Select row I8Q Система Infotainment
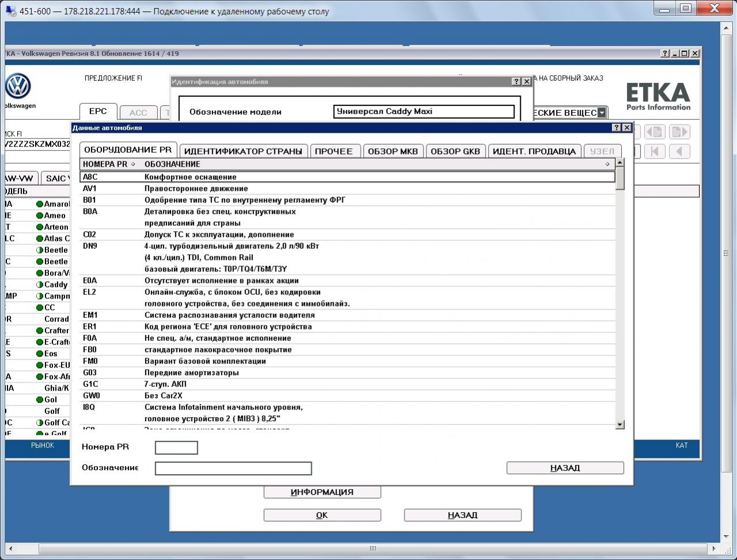 coord(348,413)
